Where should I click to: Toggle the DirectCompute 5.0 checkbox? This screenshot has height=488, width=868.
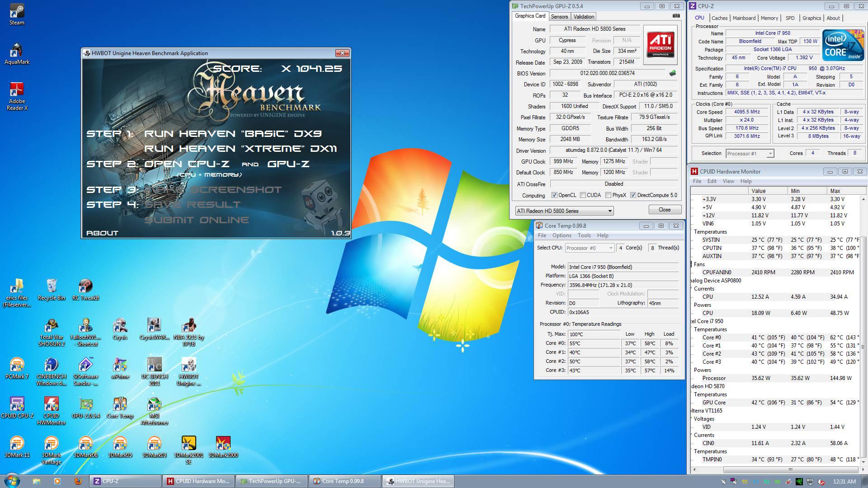tap(633, 195)
